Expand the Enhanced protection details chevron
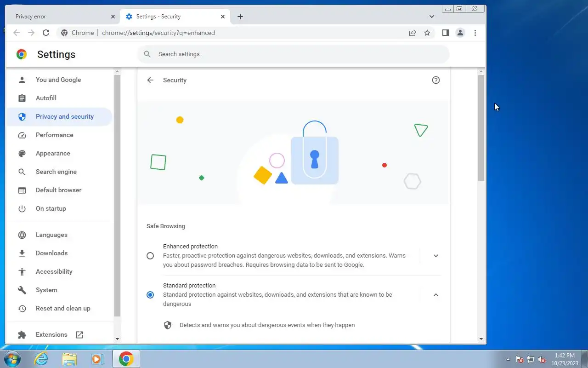Image resolution: width=588 pixels, height=368 pixels. click(x=436, y=256)
